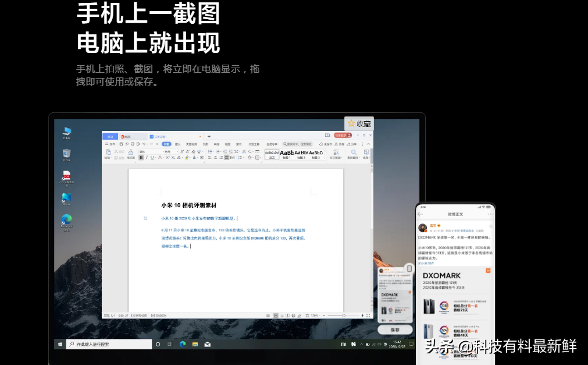Open 文字文稿1 document tab
The image size is (588, 365).
coord(176,137)
